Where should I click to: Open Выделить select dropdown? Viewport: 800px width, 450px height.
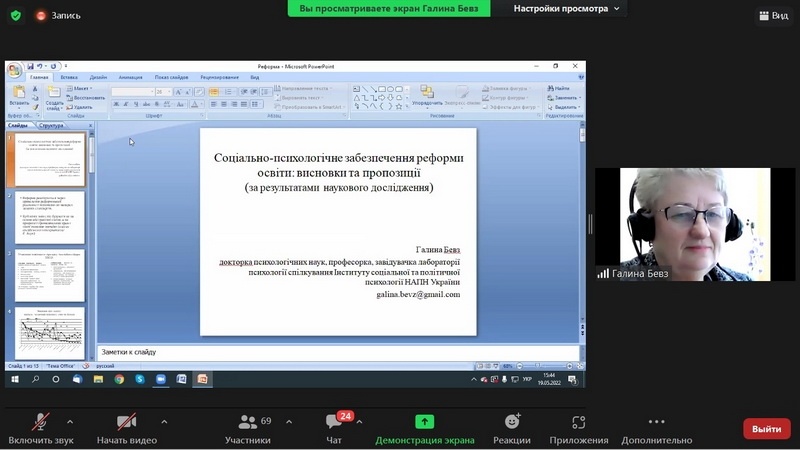564,107
